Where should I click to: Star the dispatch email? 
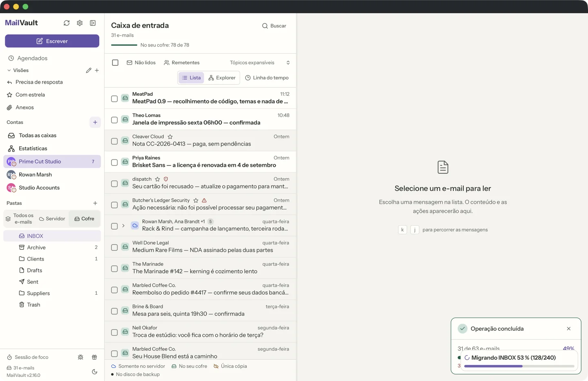[157, 179]
